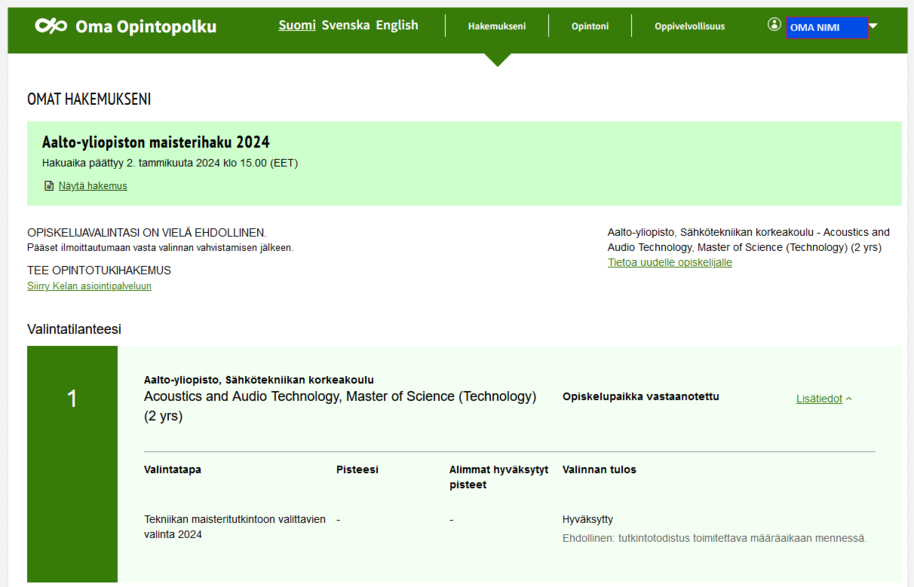This screenshot has height=587, width=914.
Task: Open the Opintoni tab
Action: tap(590, 26)
